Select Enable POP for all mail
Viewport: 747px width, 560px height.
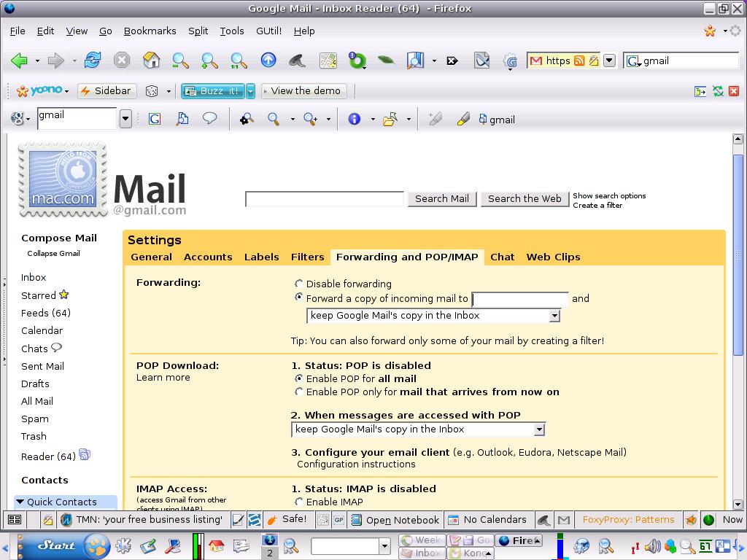point(298,378)
